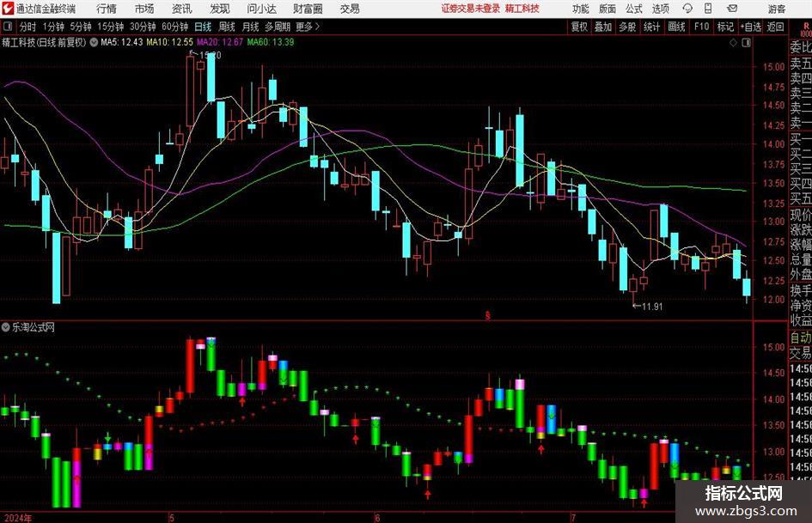
Task: Toggle the right panel layout icon on chart
Action: pos(746,43)
